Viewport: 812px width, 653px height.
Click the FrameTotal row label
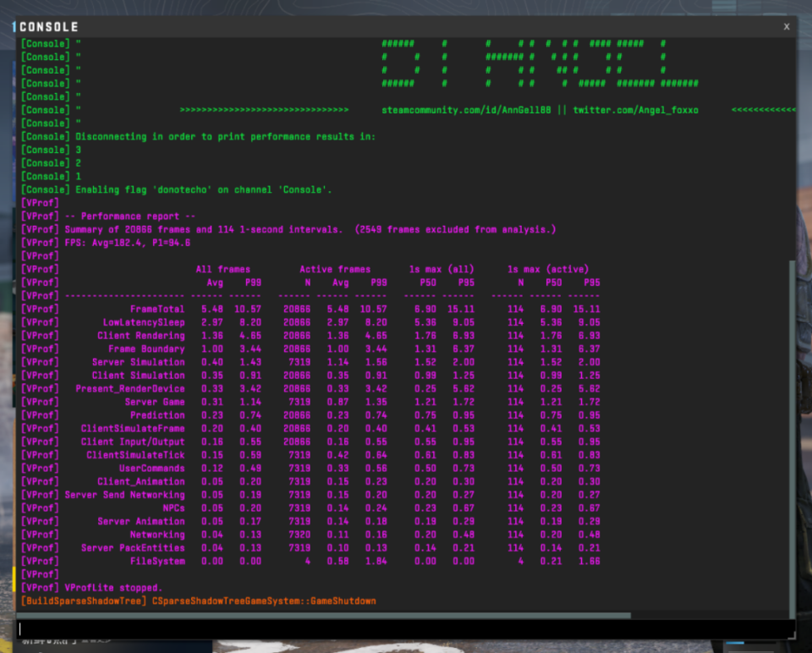(x=157, y=309)
